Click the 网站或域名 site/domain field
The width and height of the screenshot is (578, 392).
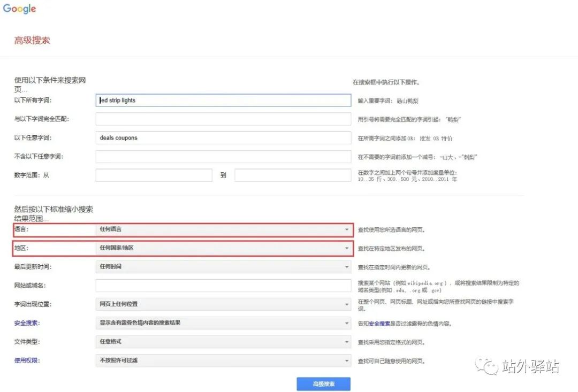point(223,285)
